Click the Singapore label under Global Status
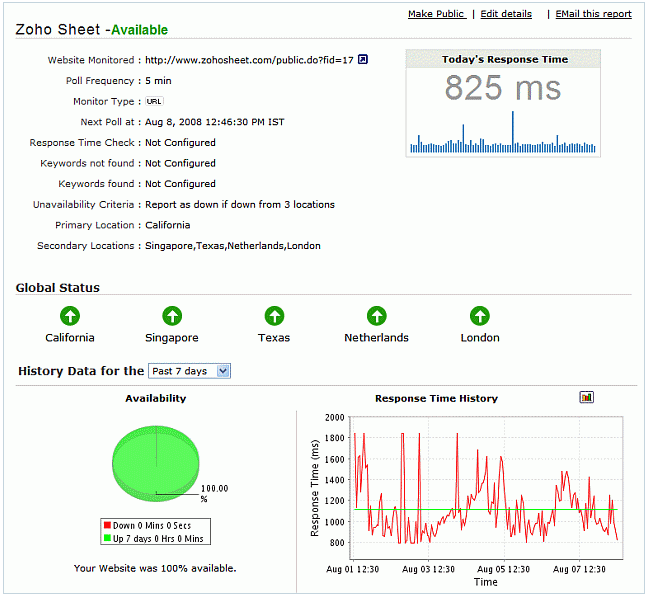Screen dimensions: 649x597 point(172,338)
